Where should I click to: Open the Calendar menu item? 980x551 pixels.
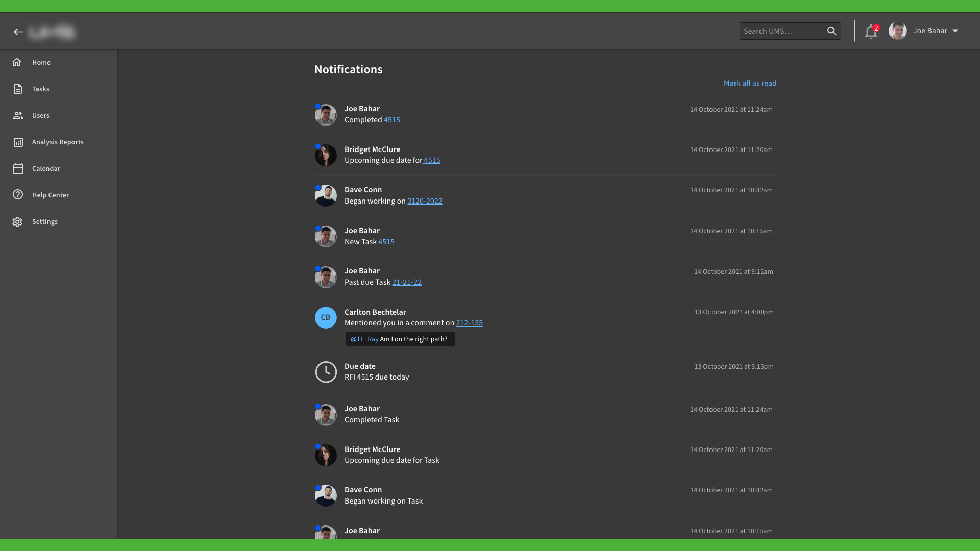[46, 168]
